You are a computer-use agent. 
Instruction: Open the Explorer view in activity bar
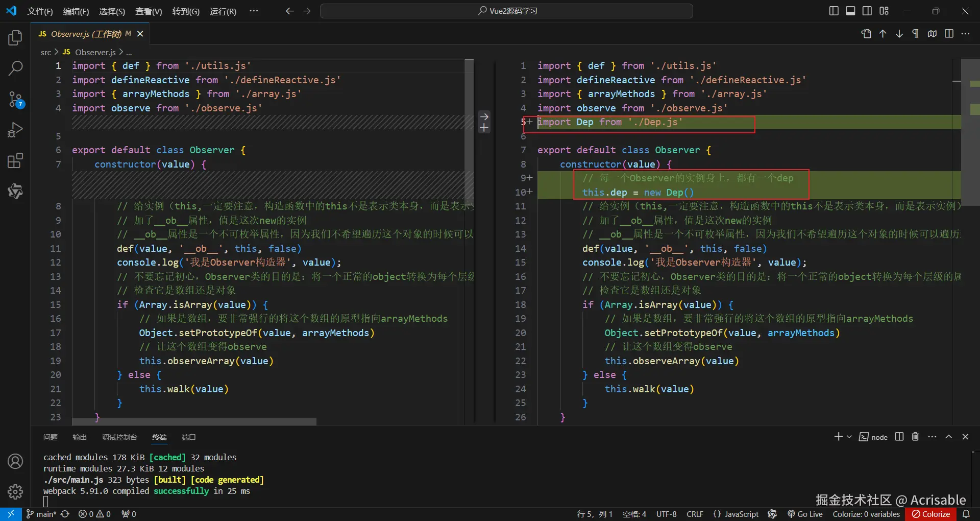pos(15,38)
